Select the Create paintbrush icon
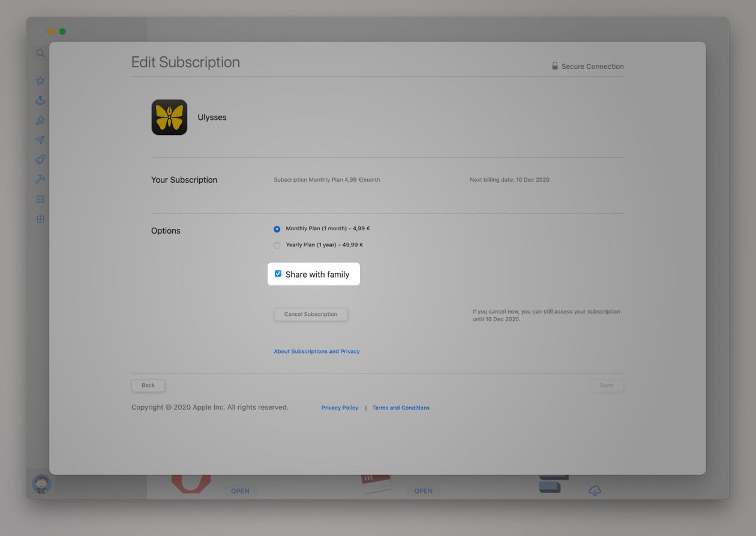This screenshot has height=536, width=756. (40, 120)
